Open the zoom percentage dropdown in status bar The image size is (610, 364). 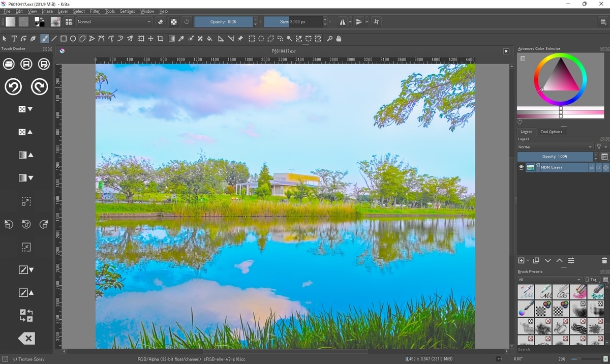(563, 359)
